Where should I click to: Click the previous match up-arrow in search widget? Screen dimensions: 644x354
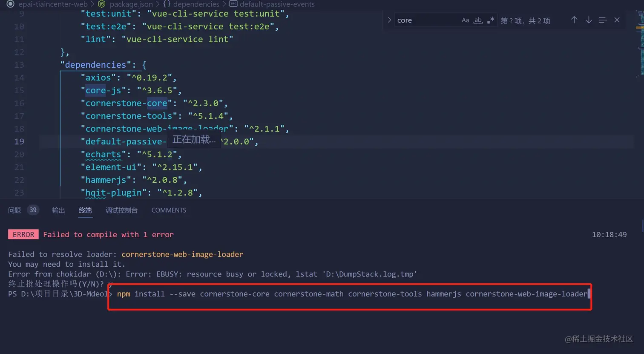point(574,20)
